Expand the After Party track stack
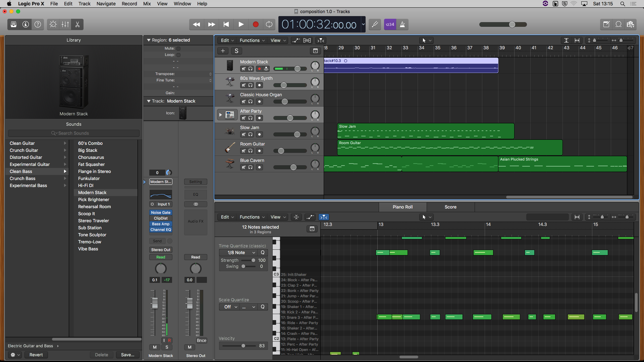 220,115
